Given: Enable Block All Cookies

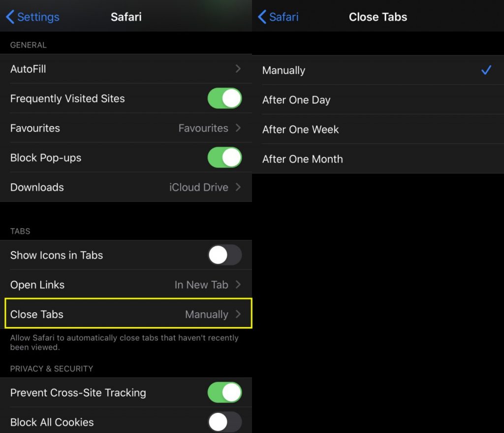Looking at the screenshot, I should (x=224, y=422).
